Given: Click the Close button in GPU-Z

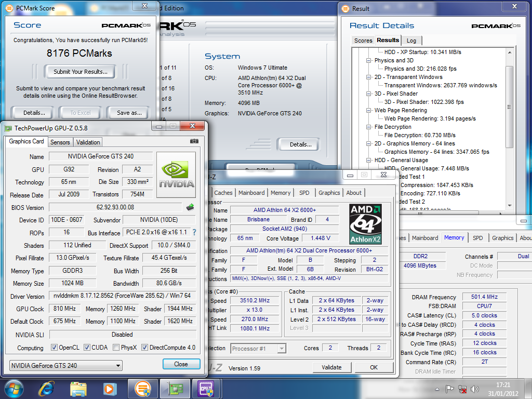Looking at the screenshot, I should click(x=181, y=364).
